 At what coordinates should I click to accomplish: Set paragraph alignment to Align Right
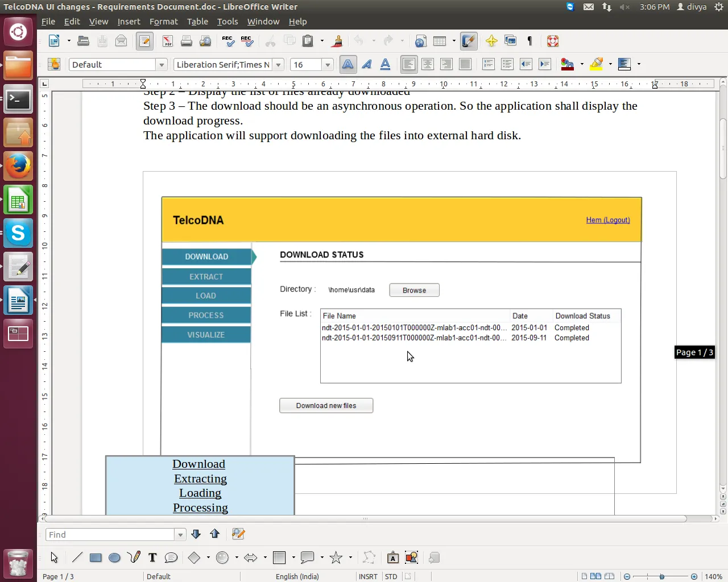click(x=446, y=64)
